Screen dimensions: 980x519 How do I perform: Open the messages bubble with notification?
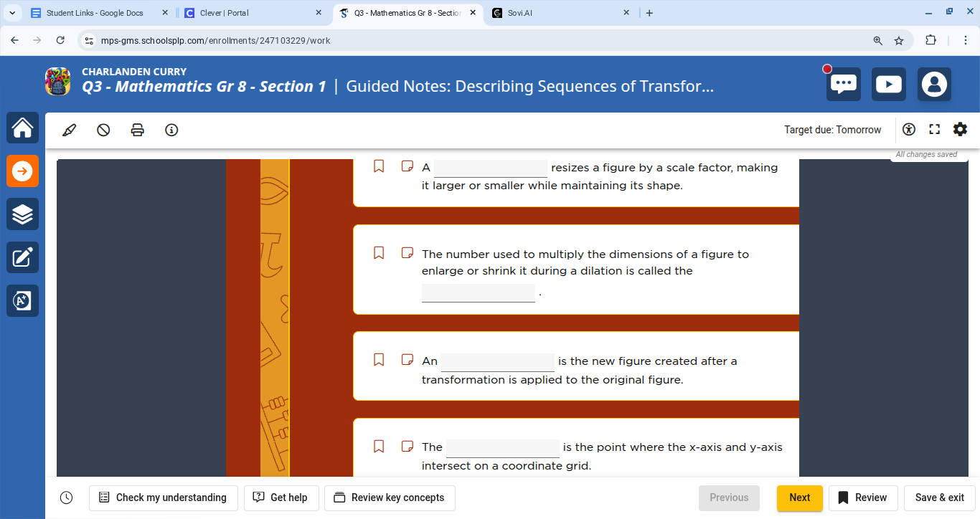[x=843, y=84]
